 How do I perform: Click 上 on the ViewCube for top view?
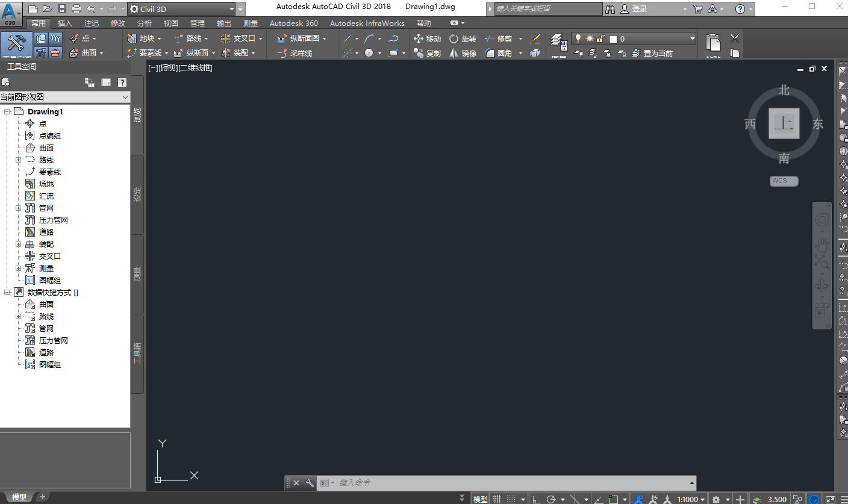pos(784,123)
